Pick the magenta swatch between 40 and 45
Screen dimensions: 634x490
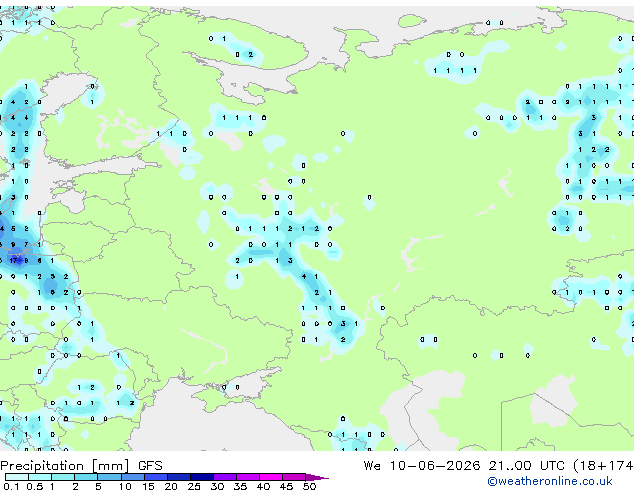click(x=271, y=477)
